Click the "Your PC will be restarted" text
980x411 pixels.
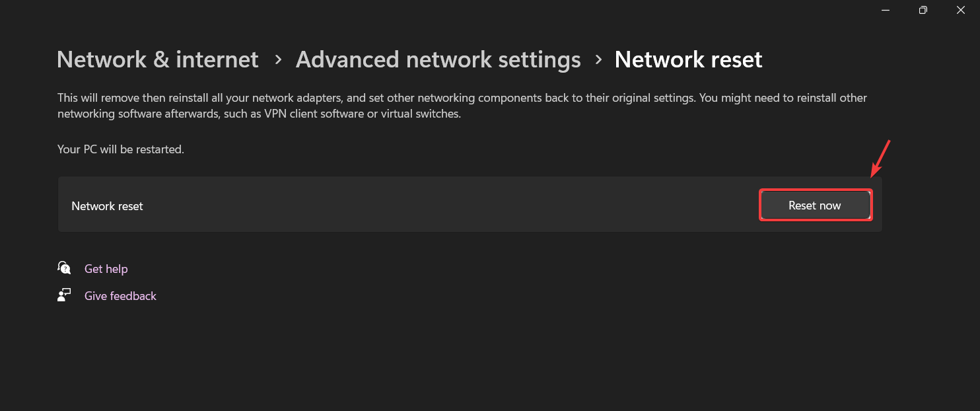pos(120,149)
